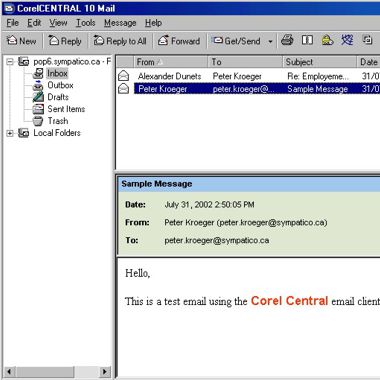Click the Inbox folder icon
380x380 pixels.
(38, 73)
